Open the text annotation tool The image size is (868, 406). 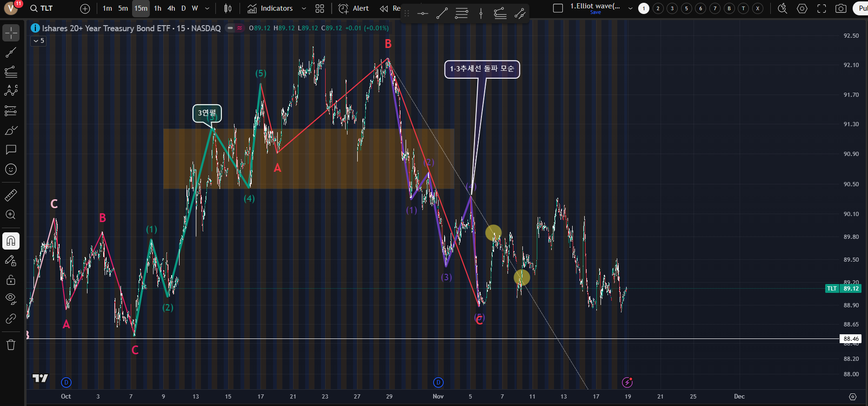pos(11,149)
